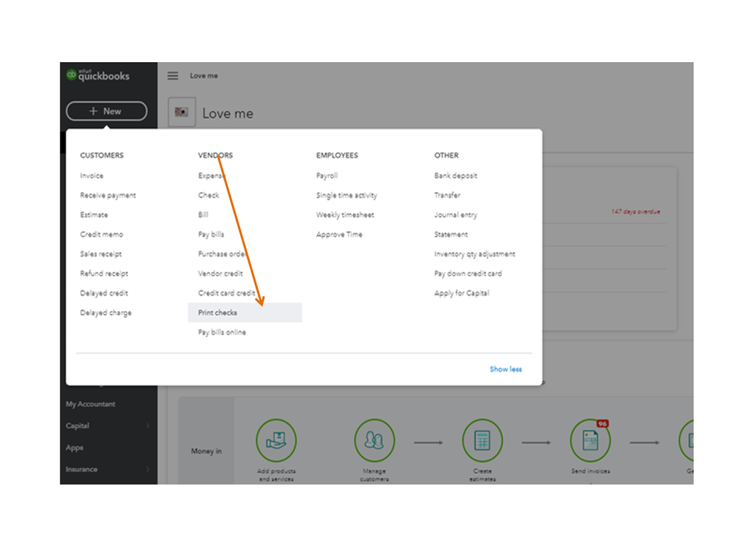Image resolution: width=747 pixels, height=560 pixels.
Task: Click the Show less link
Action: coord(505,369)
